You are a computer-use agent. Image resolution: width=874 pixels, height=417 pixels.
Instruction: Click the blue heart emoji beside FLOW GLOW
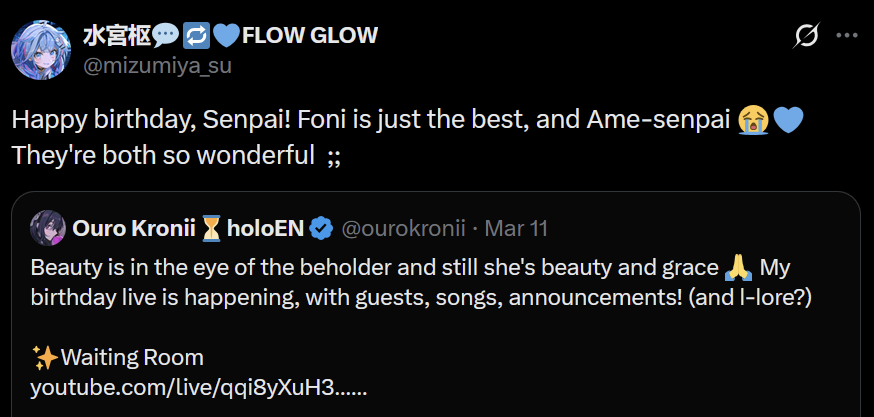click(x=227, y=36)
